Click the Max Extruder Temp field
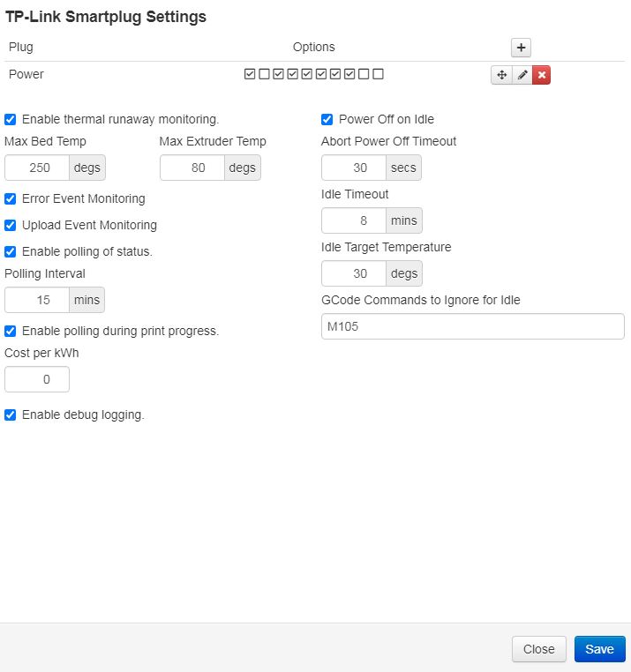631x672 pixels. coord(192,168)
